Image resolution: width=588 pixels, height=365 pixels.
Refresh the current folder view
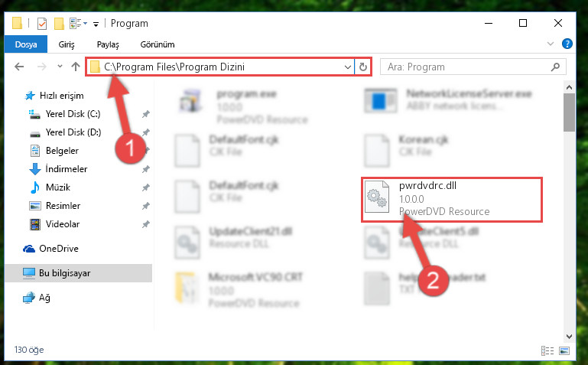click(362, 67)
